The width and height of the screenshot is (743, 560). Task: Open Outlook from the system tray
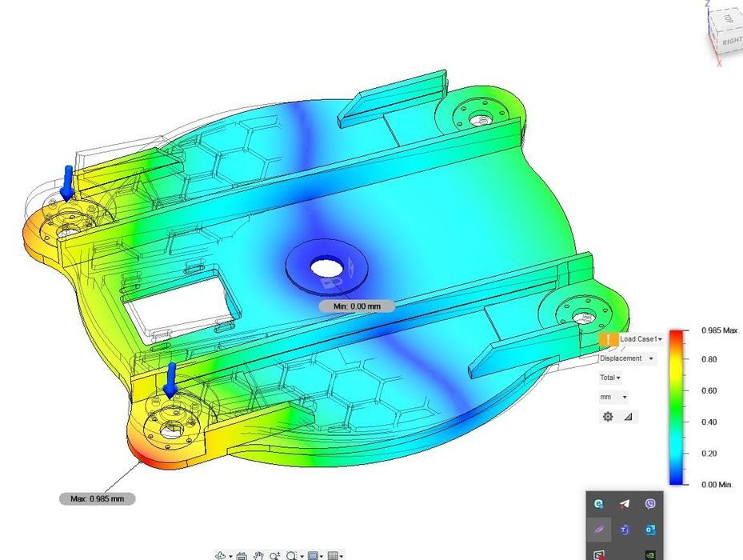click(x=650, y=529)
